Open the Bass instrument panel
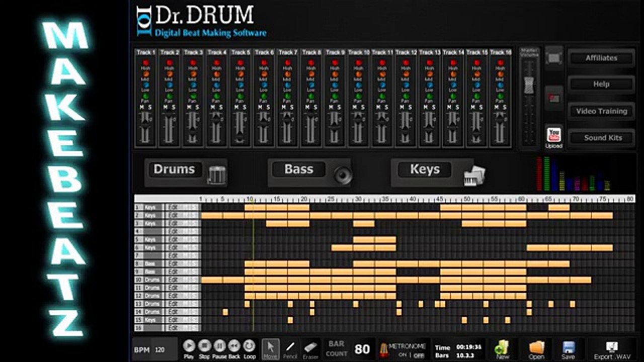The width and height of the screenshot is (644, 362). (309, 172)
